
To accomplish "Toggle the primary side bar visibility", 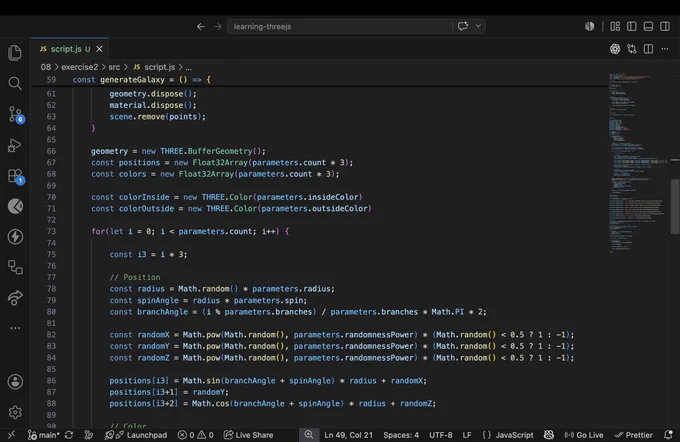I will pos(632,26).
